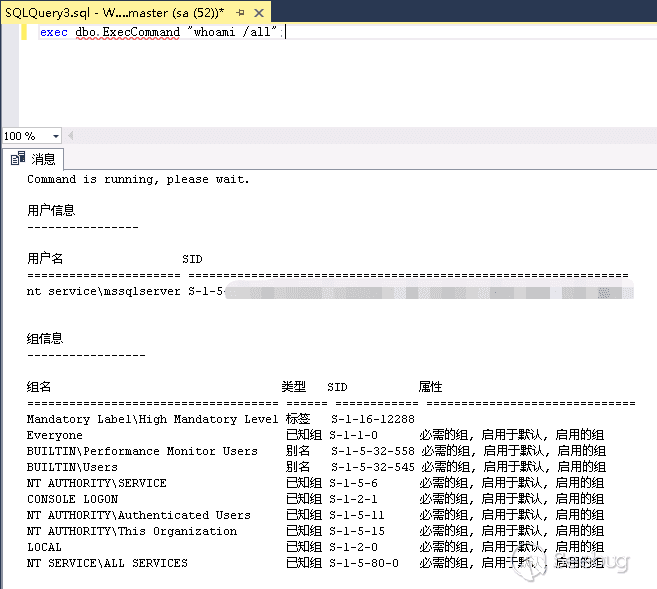Click the 组名 column header
Viewport: 657px width, 589px height.
click(x=39, y=387)
